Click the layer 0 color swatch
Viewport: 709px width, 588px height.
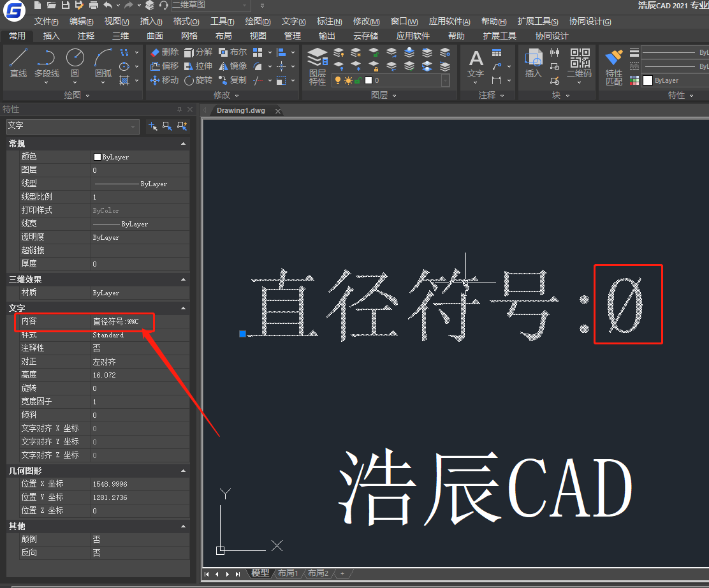(x=369, y=80)
